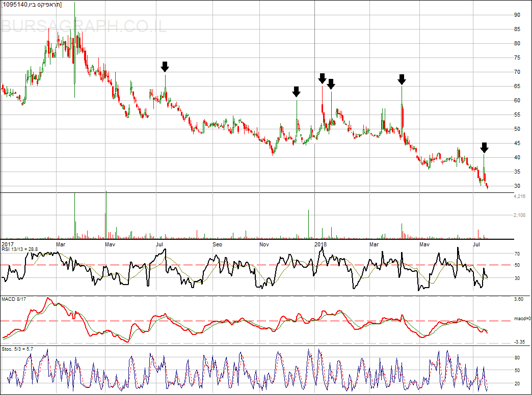Select the May label between Mar and Jul 2017
Image resolution: width=532 pixels, height=395 pixels.
(110, 244)
